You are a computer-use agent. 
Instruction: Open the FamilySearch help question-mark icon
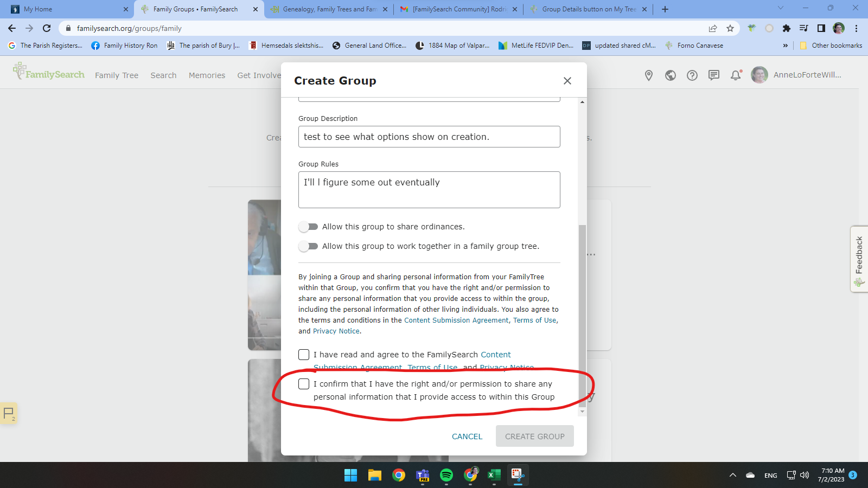[692, 75]
